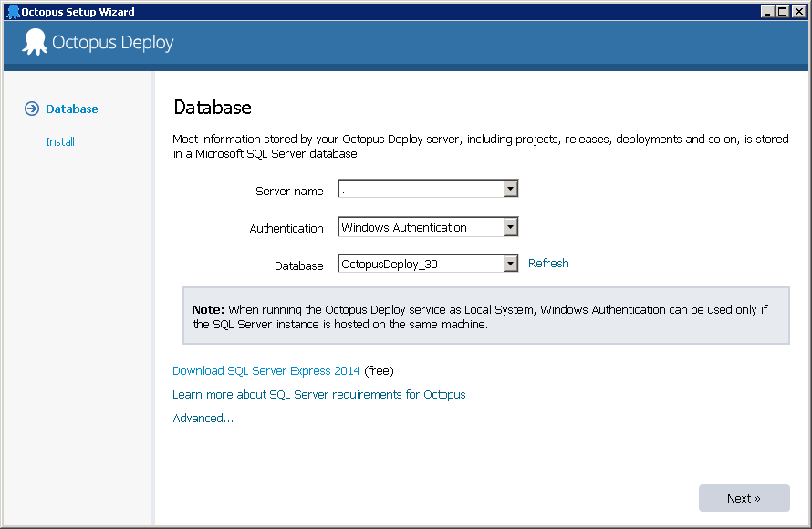This screenshot has width=812, height=529.
Task: Click the small Octopus icon in title bar
Action: coord(12,12)
